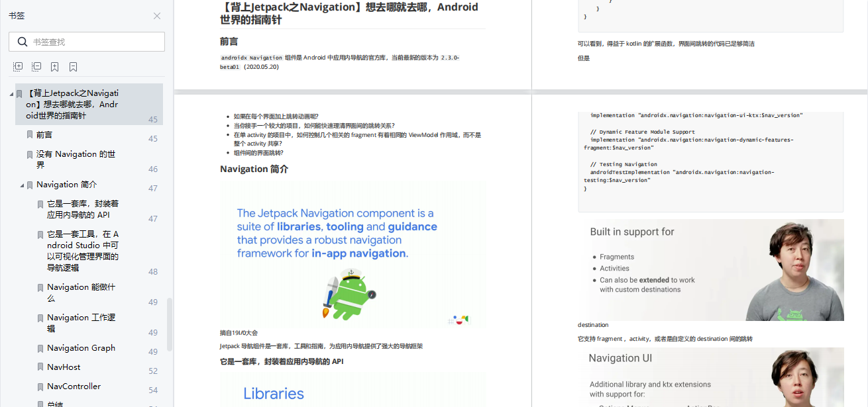Image resolution: width=868 pixels, height=407 pixels.
Task: Click the Navigation 简介 heading in the page
Action: [254, 169]
